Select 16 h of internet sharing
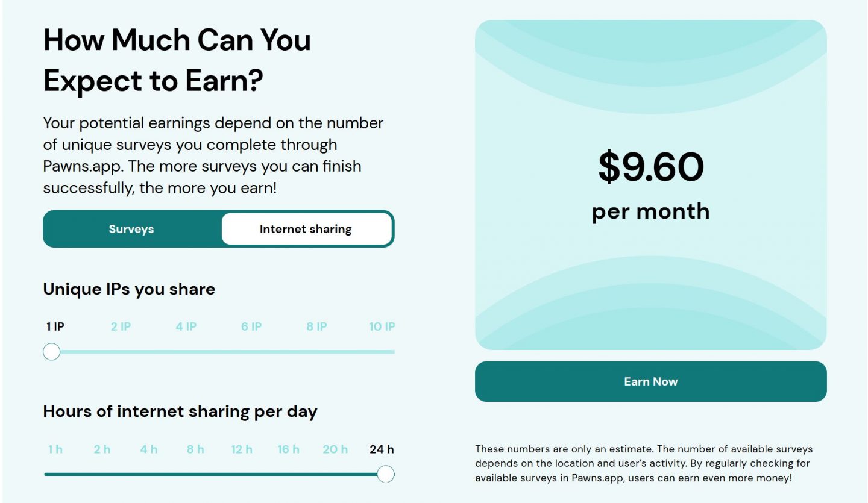 (x=288, y=449)
